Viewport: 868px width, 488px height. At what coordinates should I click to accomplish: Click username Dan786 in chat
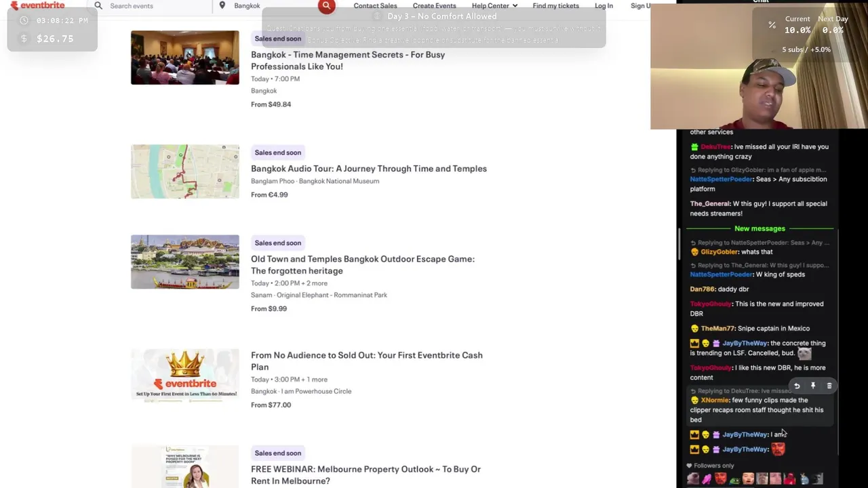click(702, 289)
